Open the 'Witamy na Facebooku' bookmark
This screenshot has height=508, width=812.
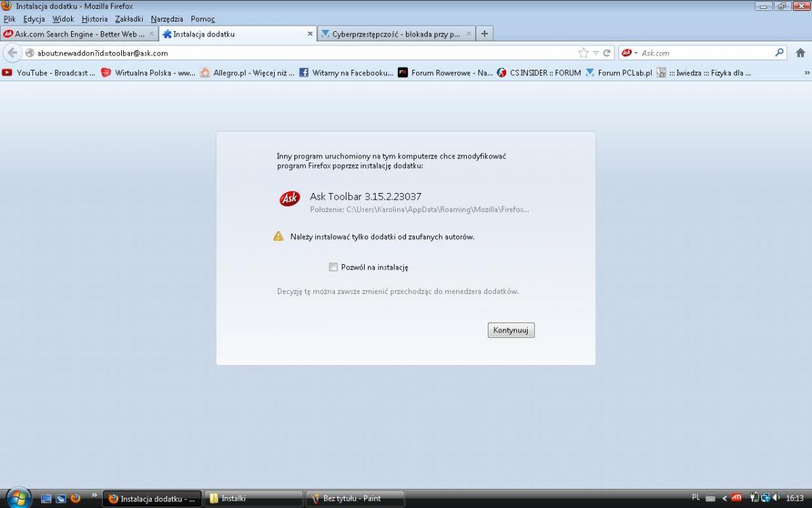(346, 72)
